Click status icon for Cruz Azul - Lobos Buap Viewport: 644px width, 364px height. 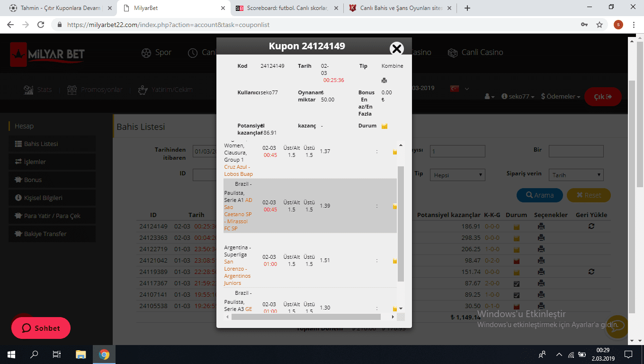click(x=394, y=152)
